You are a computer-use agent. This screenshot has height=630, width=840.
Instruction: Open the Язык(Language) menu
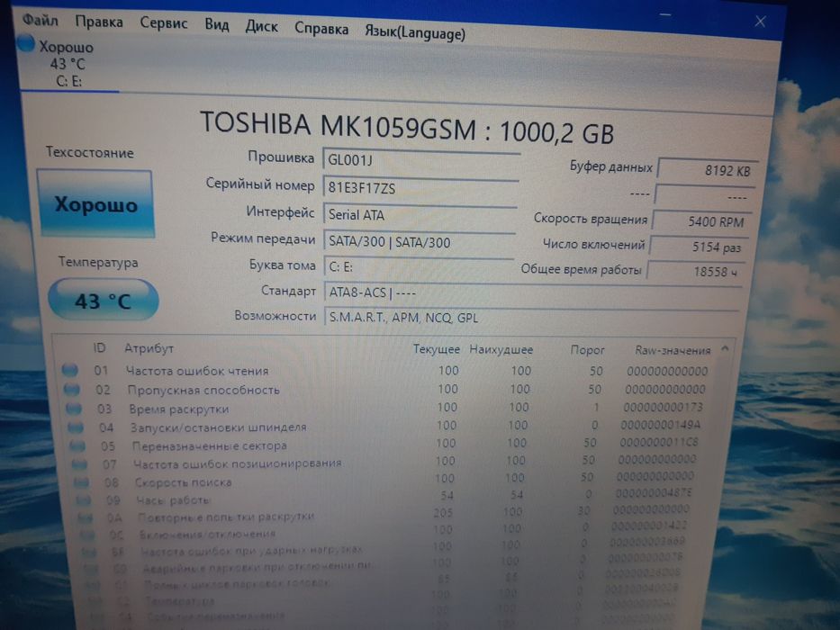tap(415, 32)
